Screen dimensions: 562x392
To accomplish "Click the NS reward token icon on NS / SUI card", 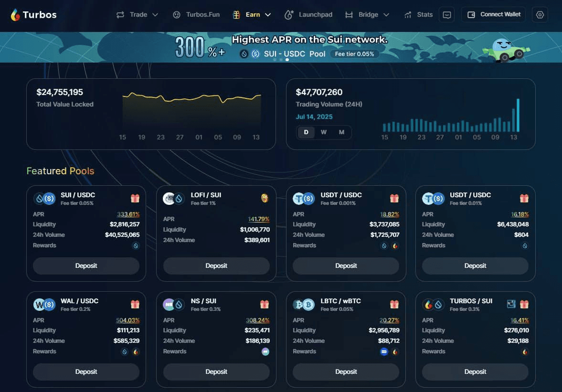I will (265, 352).
